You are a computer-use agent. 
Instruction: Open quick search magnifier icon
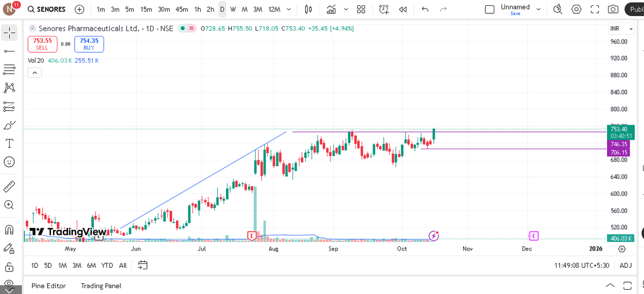(558, 9)
